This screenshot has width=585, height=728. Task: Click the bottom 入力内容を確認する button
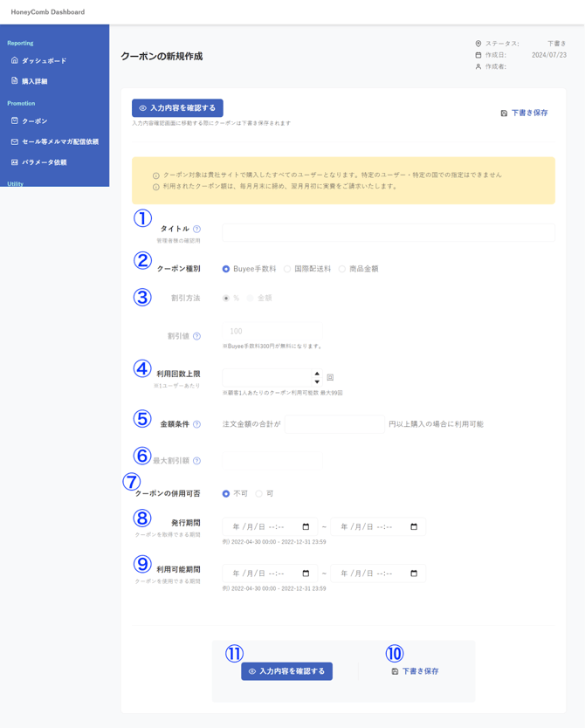[x=286, y=671]
